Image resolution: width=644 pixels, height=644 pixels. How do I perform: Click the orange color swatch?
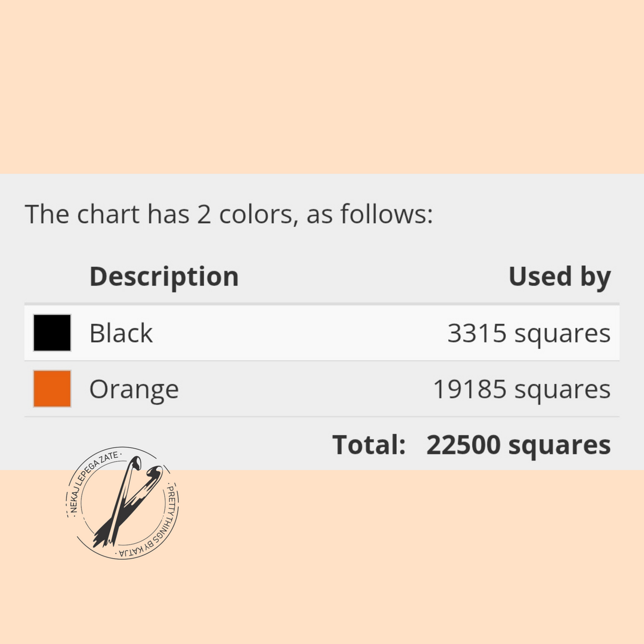tap(52, 389)
